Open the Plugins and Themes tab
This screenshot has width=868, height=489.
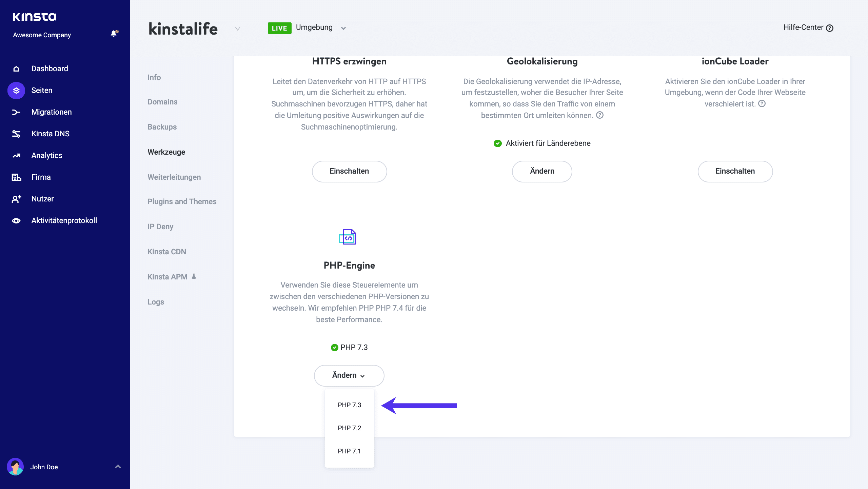pyautogui.click(x=182, y=201)
